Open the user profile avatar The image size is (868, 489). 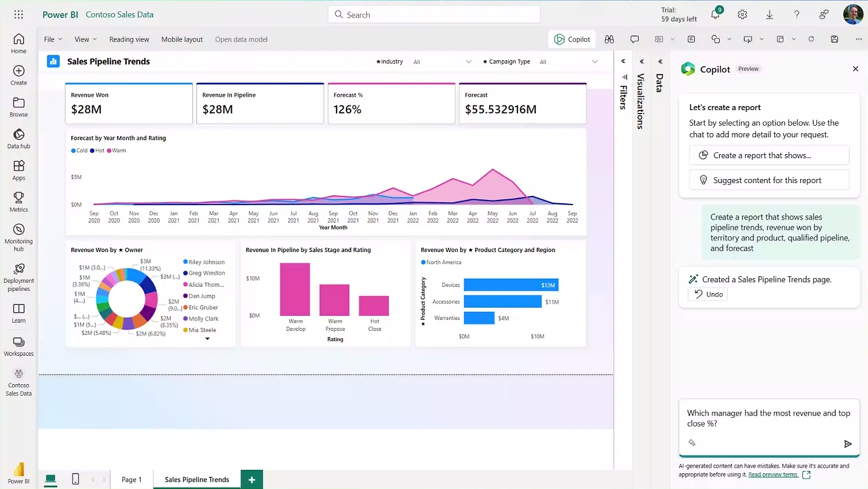pyautogui.click(x=853, y=14)
